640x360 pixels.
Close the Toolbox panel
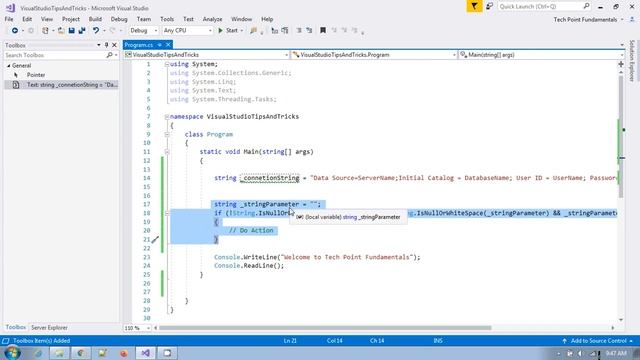click(x=114, y=45)
